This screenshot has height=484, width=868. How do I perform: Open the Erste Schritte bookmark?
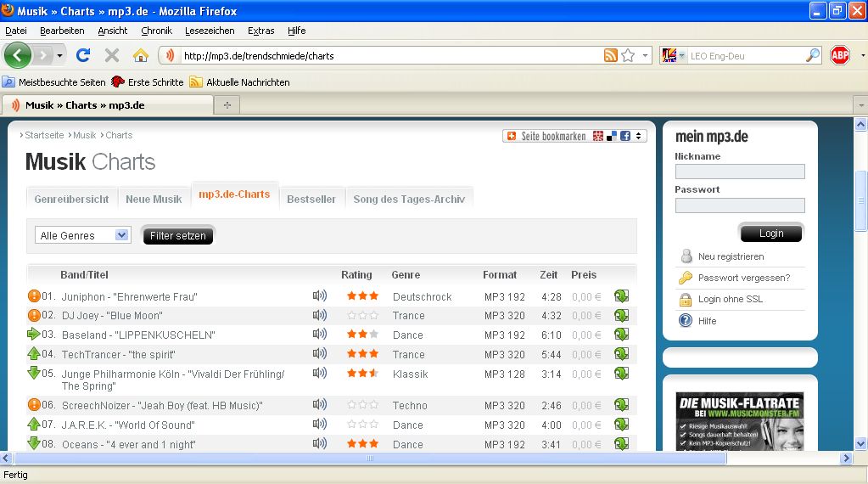[x=148, y=82]
